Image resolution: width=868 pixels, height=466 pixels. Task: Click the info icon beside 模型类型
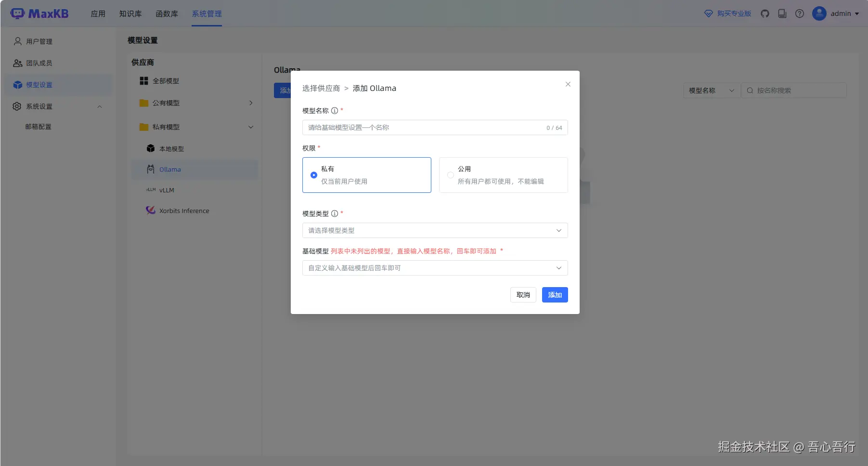point(335,214)
